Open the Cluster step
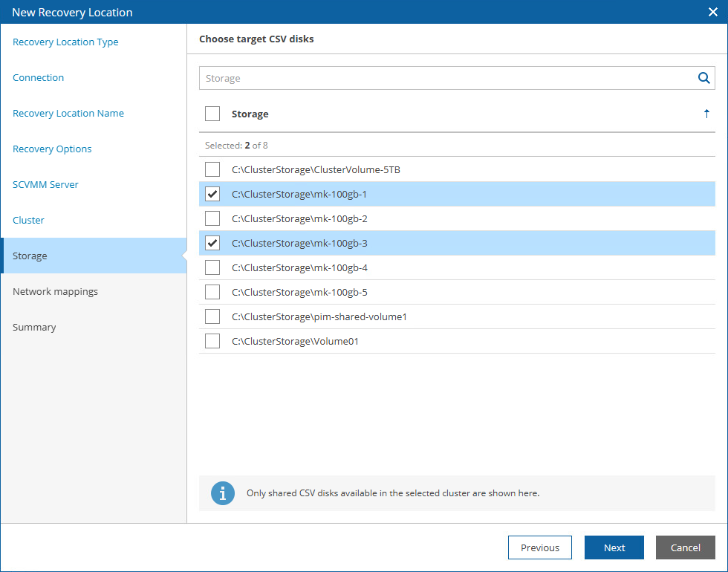The image size is (728, 572). pos(28,221)
